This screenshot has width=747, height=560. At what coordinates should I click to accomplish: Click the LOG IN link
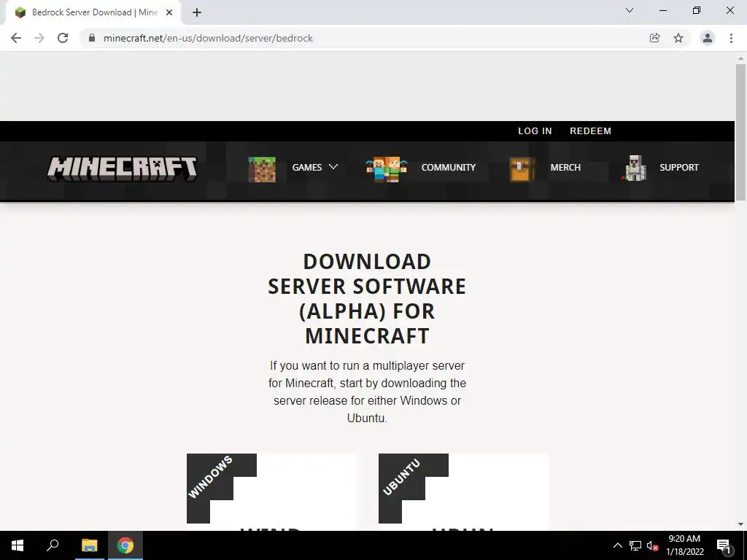click(x=535, y=131)
